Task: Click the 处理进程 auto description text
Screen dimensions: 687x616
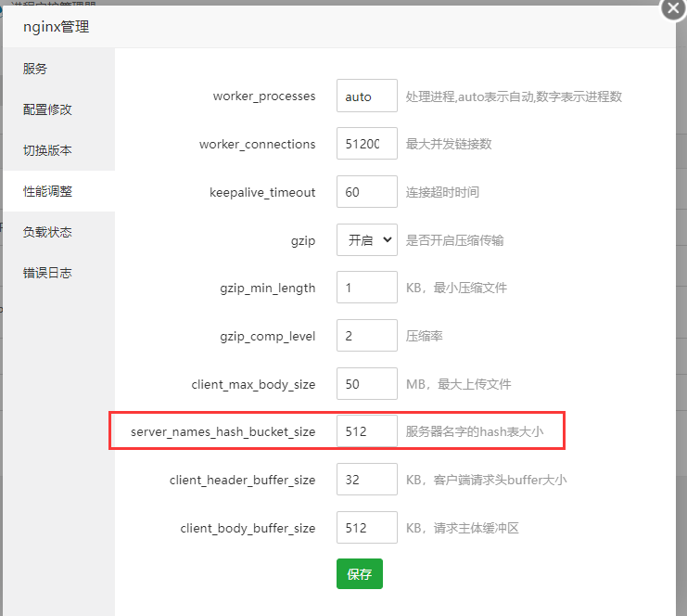Action: click(514, 96)
